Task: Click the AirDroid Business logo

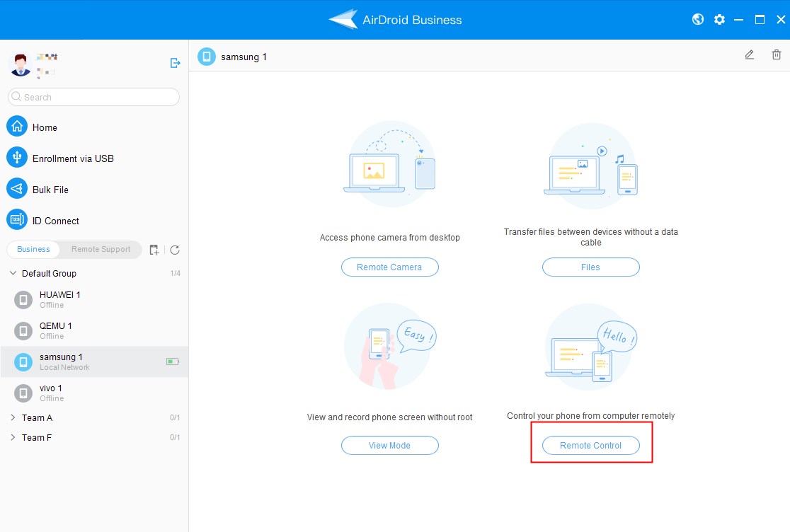Action: tap(343, 20)
